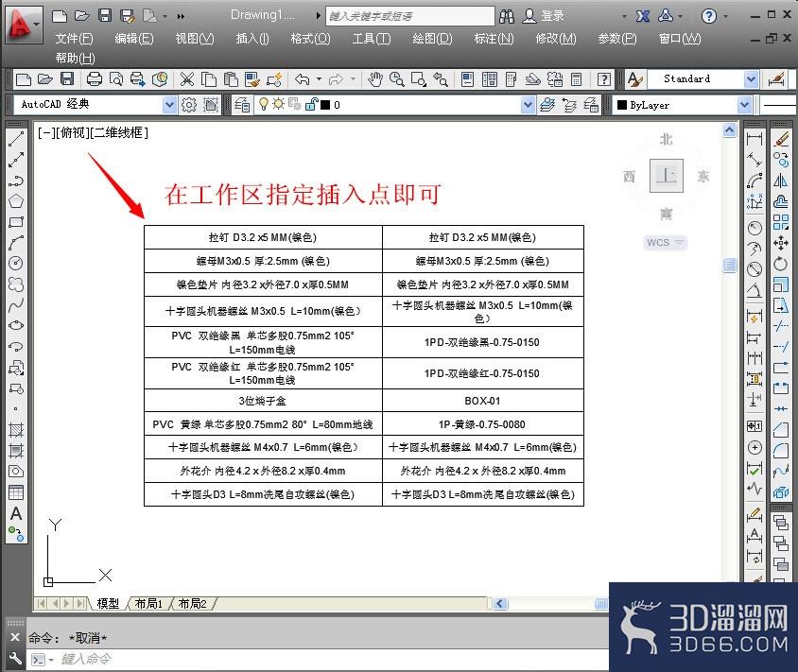Click the Move tool in modify toolbar
The width and height of the screenshot is (798, 672).
coord(780,243)
